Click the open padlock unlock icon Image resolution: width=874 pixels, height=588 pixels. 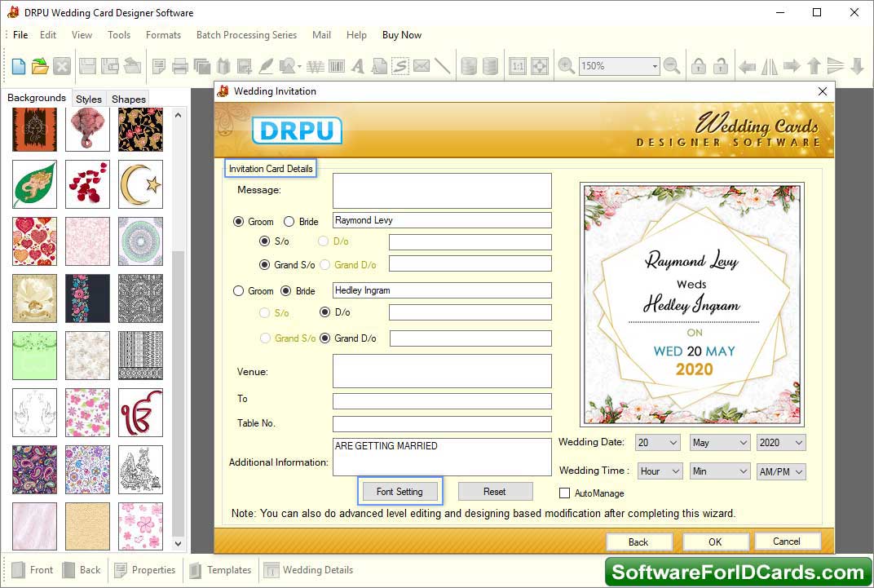click(x=721, y=66)
